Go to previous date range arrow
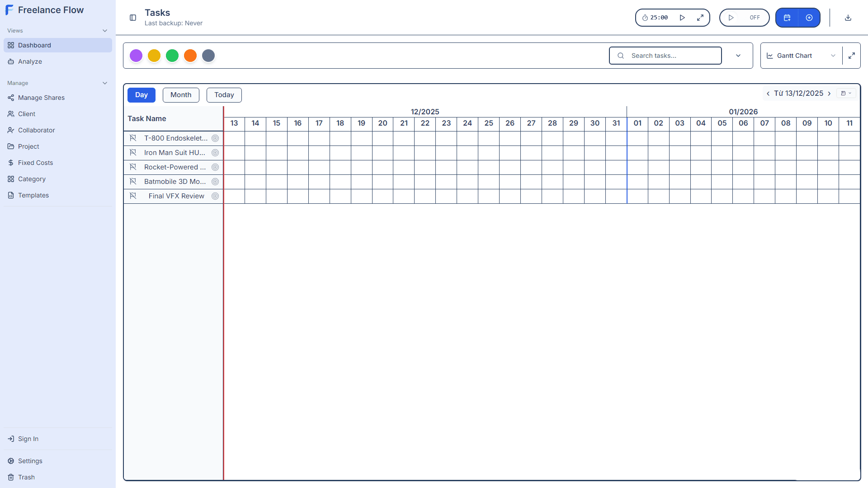The image size is (868, 488). pos(768,94)
